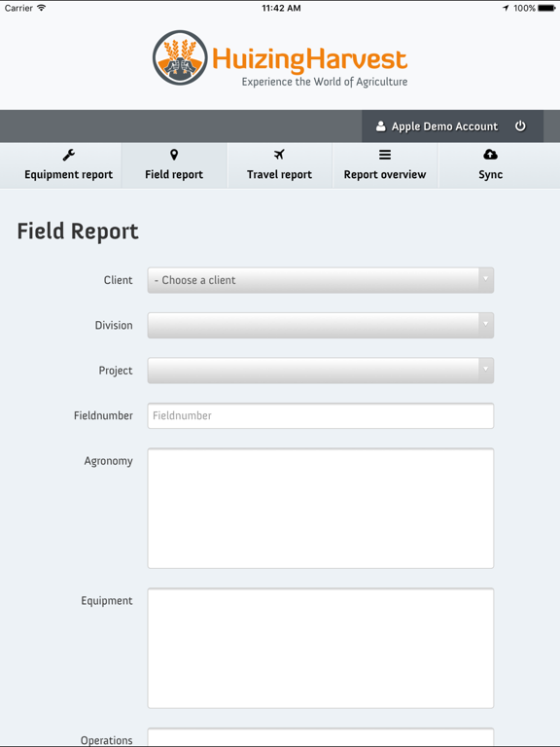Click the Operations text field

click(321, 737)
